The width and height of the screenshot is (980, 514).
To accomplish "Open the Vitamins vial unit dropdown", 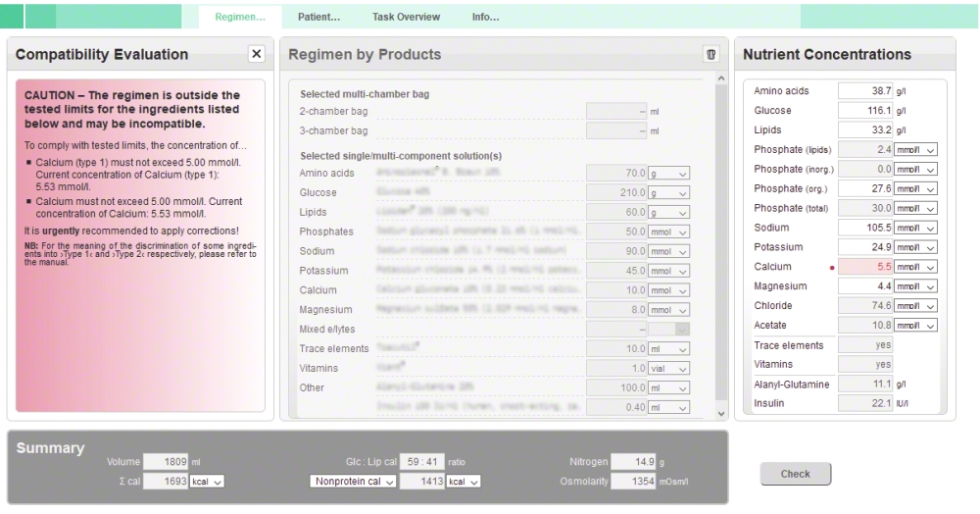I will [x=669, y=368].
